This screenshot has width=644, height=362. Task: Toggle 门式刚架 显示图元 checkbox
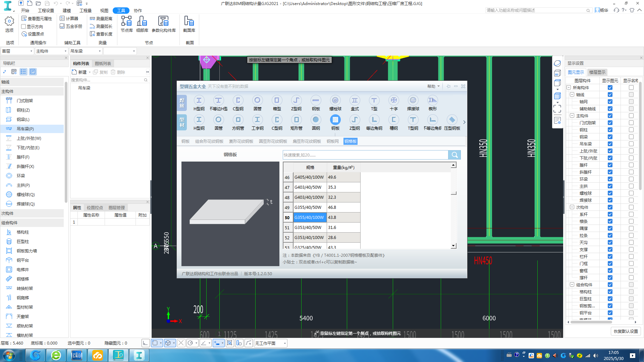pos(610,123)
